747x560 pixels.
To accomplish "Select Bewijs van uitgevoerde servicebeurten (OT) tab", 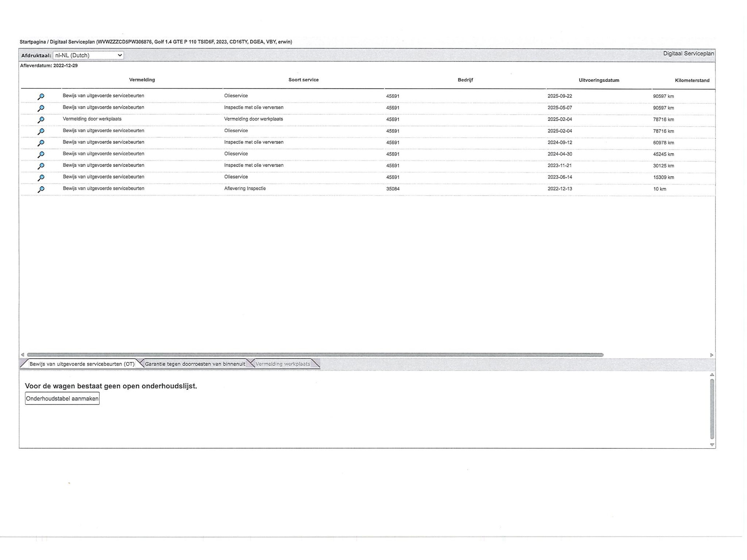I will [82, 364].
